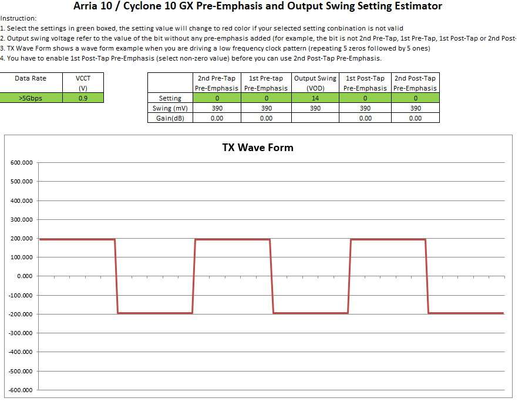Open the 1st Post-Tap Pre-Emphasis setting cell
Image resolution: width=532 pixels, height=408 pixels.
(365, 98)
